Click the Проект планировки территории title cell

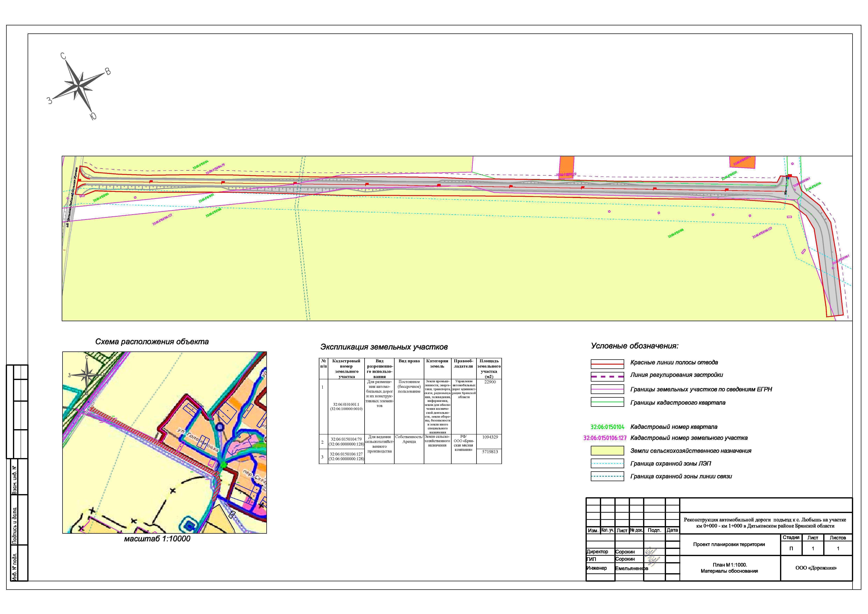(729, 544)
